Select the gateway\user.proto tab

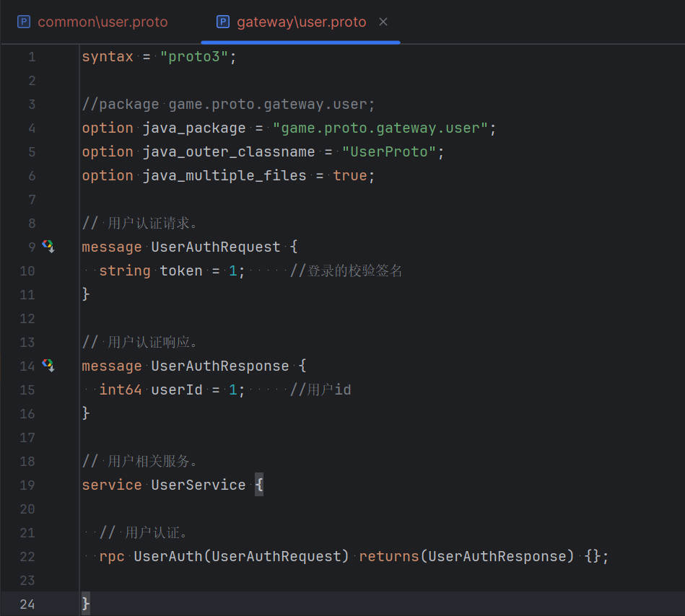[x=301, y=22]
